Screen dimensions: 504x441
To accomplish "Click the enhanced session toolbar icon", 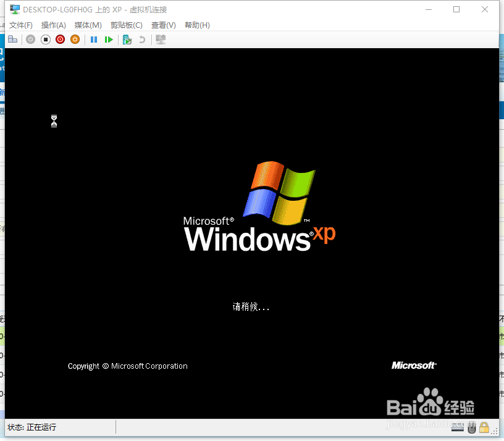I will point(161,40).
